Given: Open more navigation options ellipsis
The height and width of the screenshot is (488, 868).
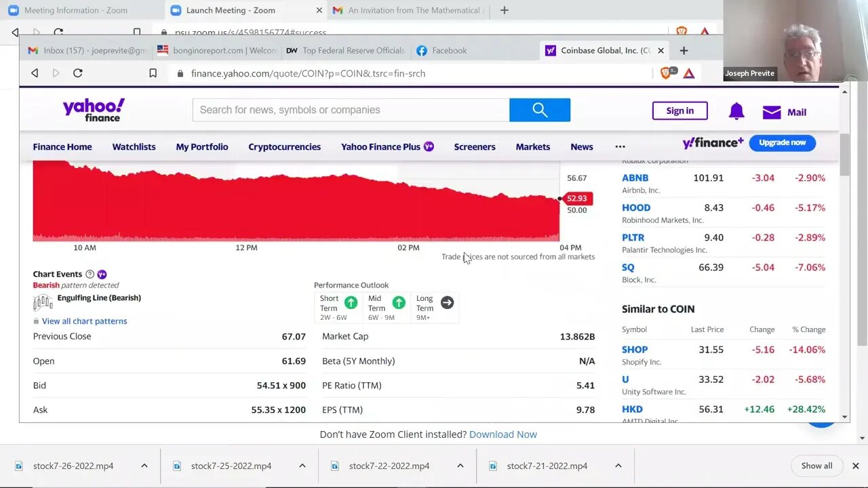Looking at the screenshot, I should pyautogui.click(x=620, y=146).
